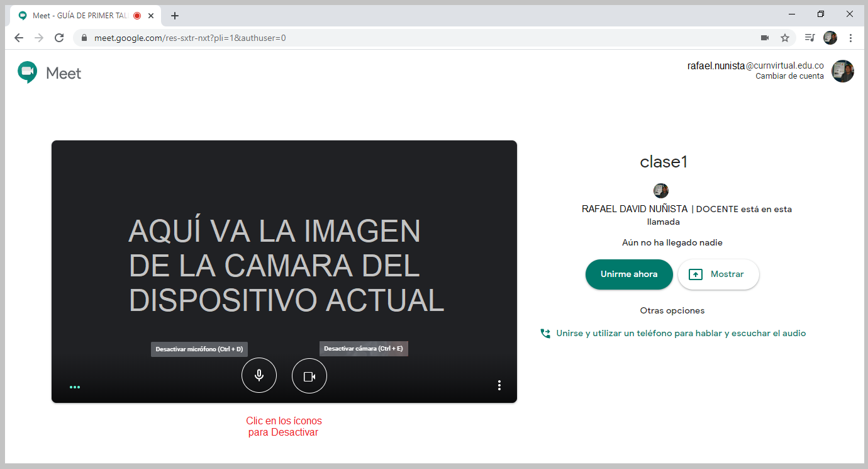Close the Meet browser tab
This screenshot has height=469, width=868.
point(151,16)
